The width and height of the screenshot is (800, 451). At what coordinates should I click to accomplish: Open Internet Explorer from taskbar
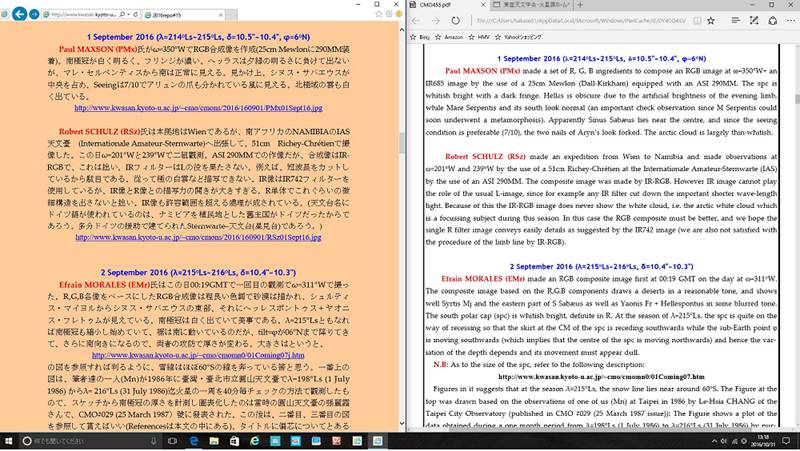tap(255, 441)
